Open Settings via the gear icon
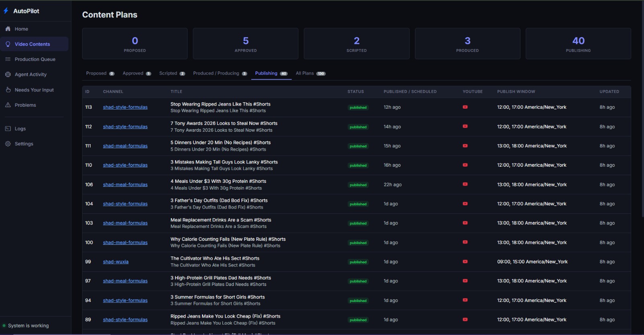The height and width of the screenshot is (335, 644). click(x=8, y=144)
